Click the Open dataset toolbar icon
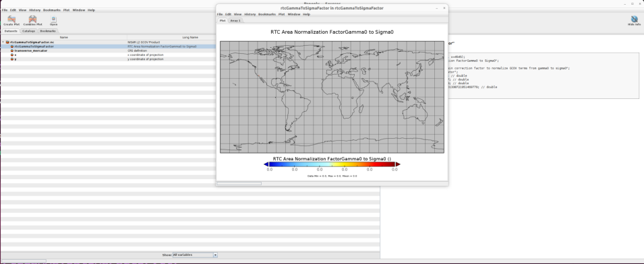Image resolution: width=644 pixels, height=264 pixels. [53, 20]
